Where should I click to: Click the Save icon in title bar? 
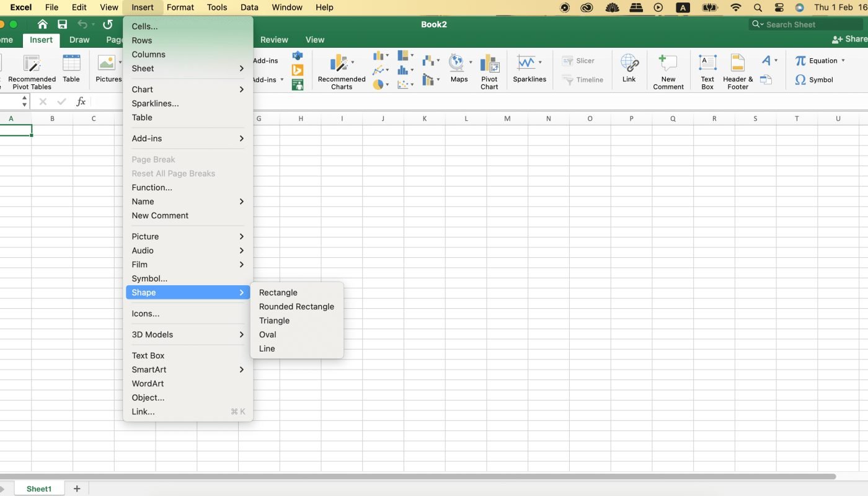(62, 24)
